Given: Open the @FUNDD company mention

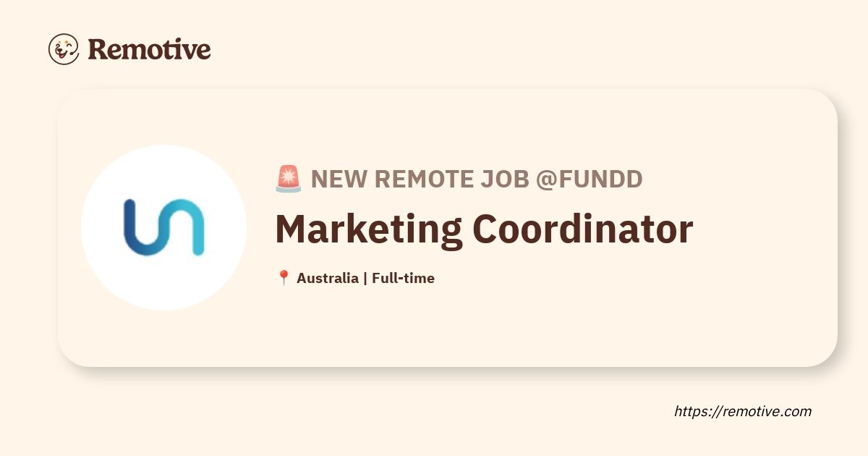Looking at the screenshot, I should click(590, 179).
